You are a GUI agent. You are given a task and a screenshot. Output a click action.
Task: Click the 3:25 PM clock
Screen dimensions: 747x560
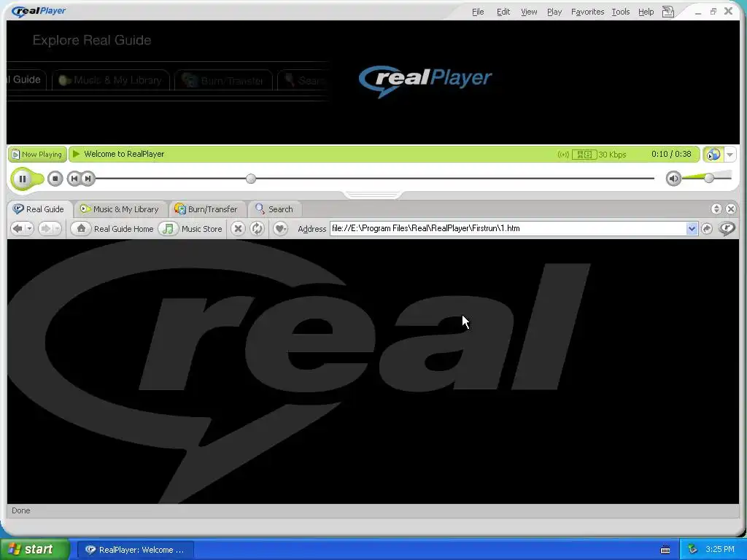720,549
